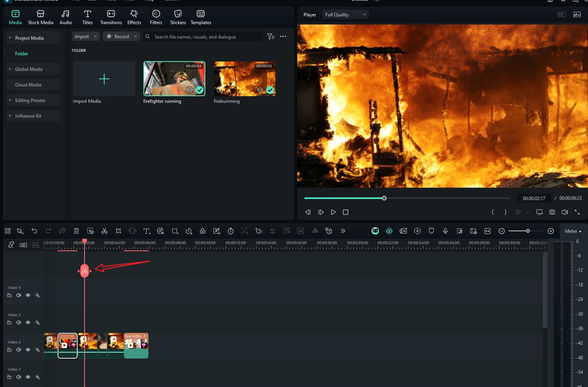Open the Import dropdown

pos(86,37)
